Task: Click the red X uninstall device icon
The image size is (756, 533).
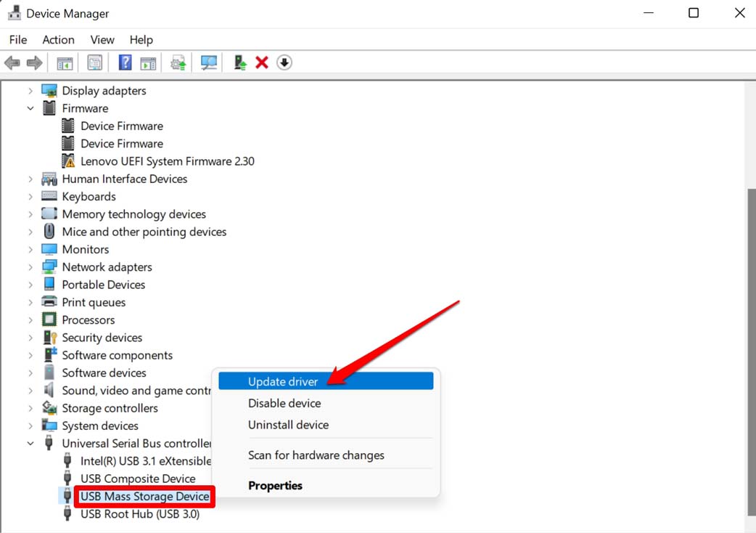Action: pyautogui.click(x=262, y=63)
